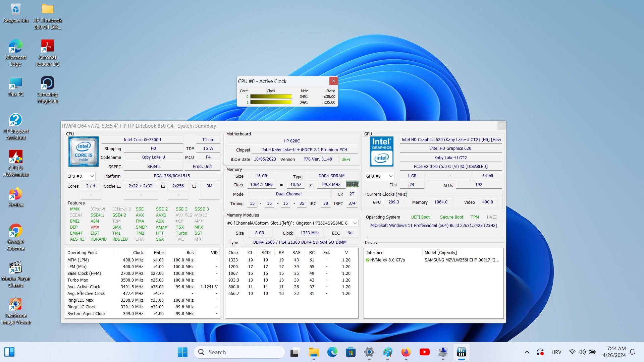Screen dimensions: 644x362
Task: Click the Intel Core i5-7300U name field
Action: [142, 140]
